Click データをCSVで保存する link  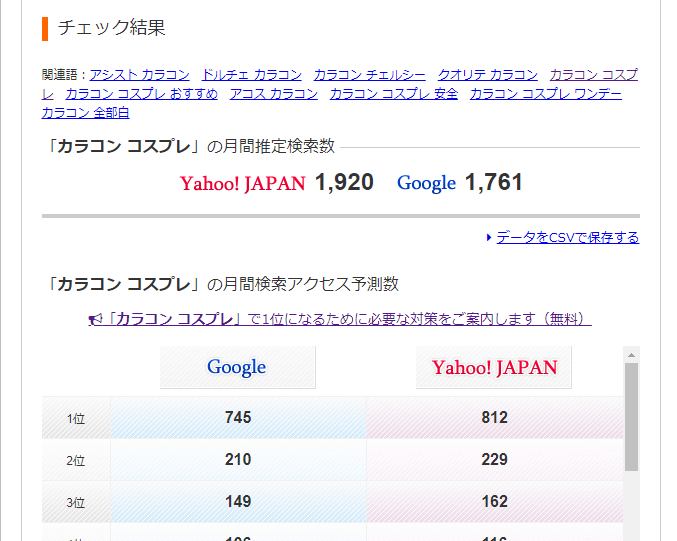point(568,237)
